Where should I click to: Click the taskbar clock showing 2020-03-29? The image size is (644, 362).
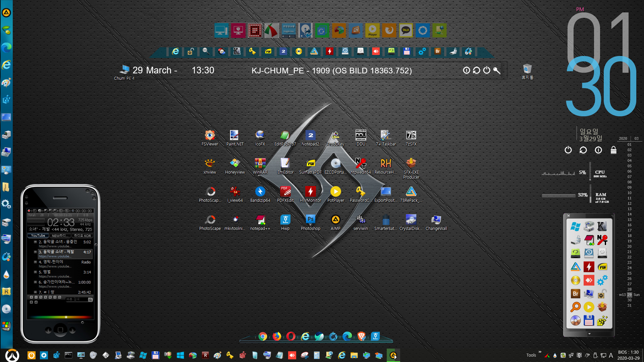(628, 355)
